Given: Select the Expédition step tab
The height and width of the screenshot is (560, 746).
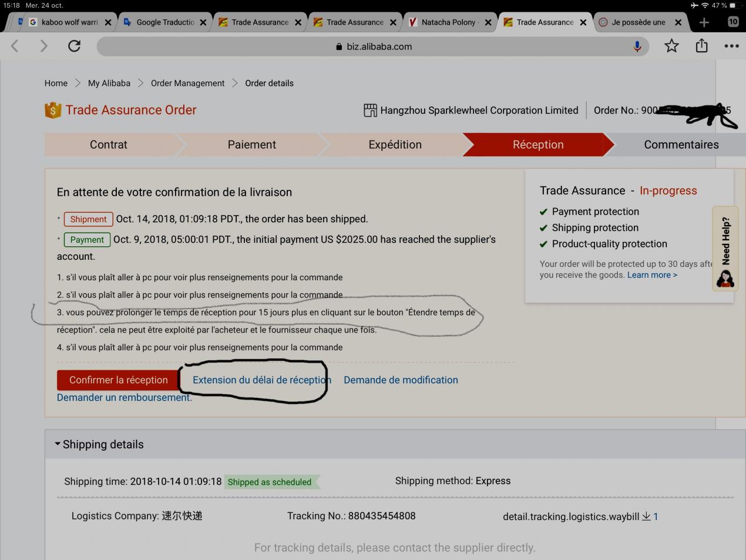Looking at the screenshot, I should click(x=395, y=145).
